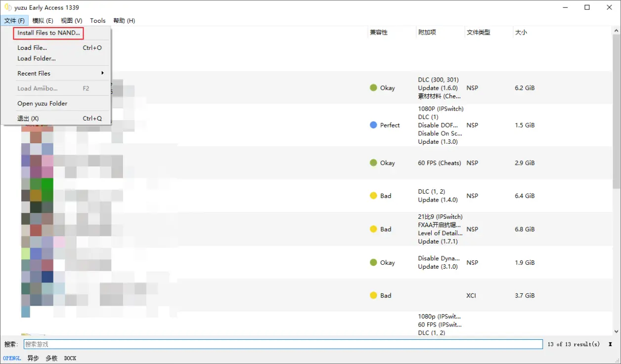The image size is (621, 364).
Task: Sort by 附加项 column header
Action: pyautogui.click(x=427, y=32)
